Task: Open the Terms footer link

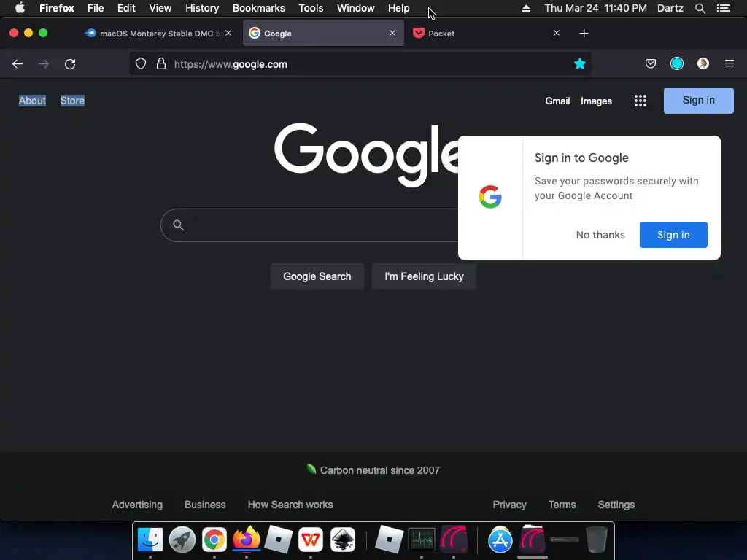Action: tap(562, 505)
